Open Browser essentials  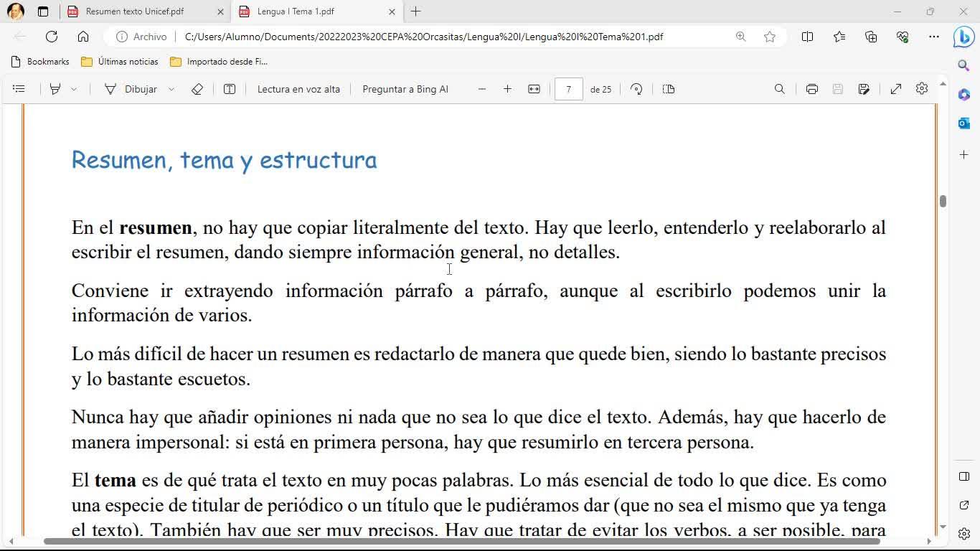tap(903, 37)
